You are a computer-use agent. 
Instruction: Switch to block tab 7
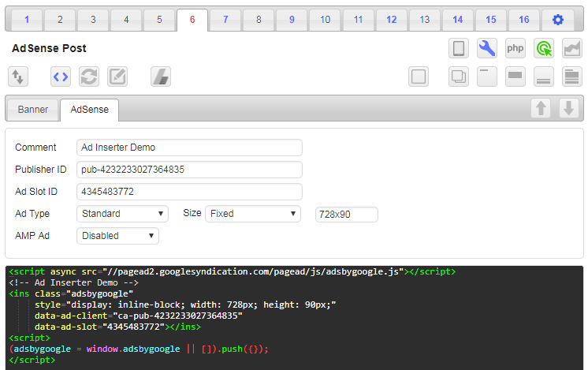point(225,20)
